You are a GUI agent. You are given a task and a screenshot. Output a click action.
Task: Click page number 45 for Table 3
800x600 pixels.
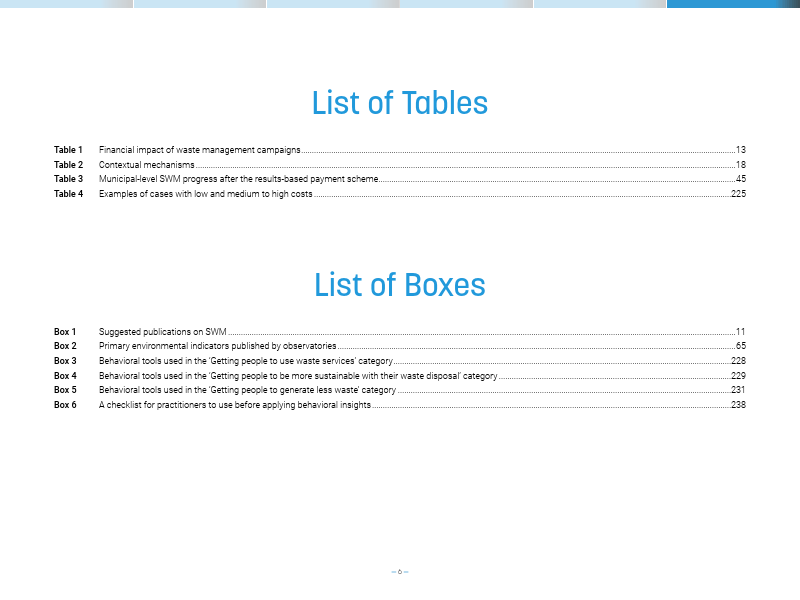[x=740, y=179]
